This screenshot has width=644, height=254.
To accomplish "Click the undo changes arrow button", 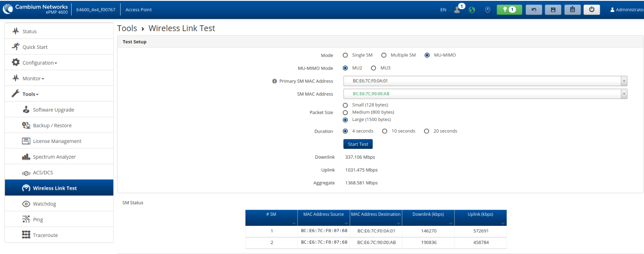I will [x=533, y=10].
